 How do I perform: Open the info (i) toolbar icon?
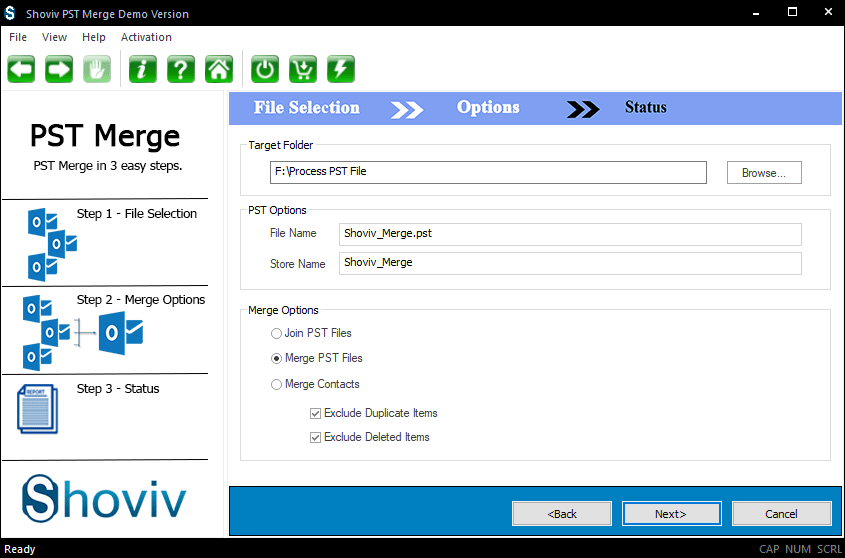pos(143,69)
